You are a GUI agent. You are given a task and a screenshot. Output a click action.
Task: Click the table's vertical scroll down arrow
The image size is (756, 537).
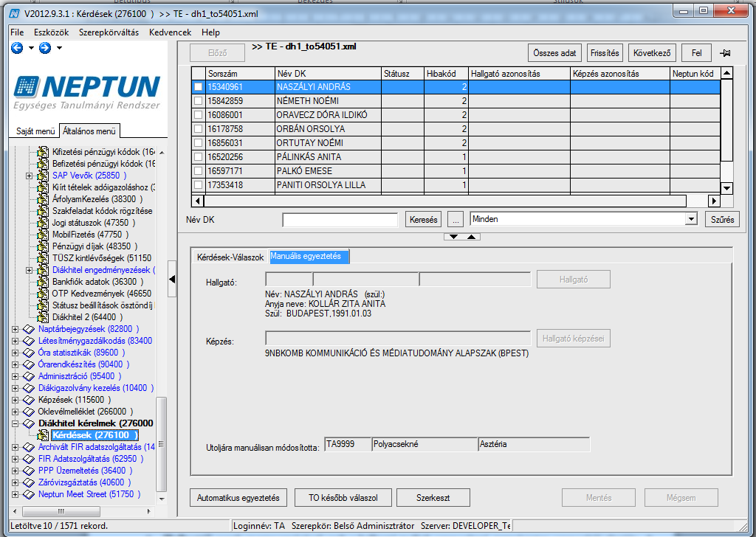(726, 188)
